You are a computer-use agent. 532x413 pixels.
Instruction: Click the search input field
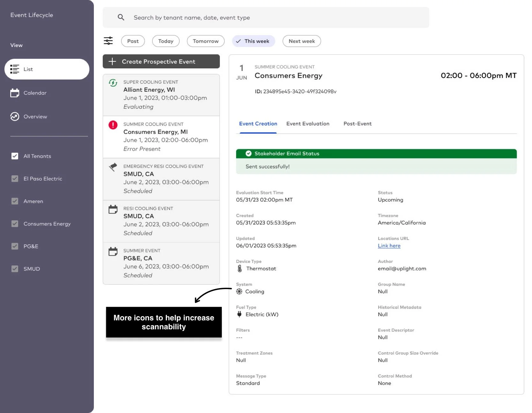click(x=266, y=17)
